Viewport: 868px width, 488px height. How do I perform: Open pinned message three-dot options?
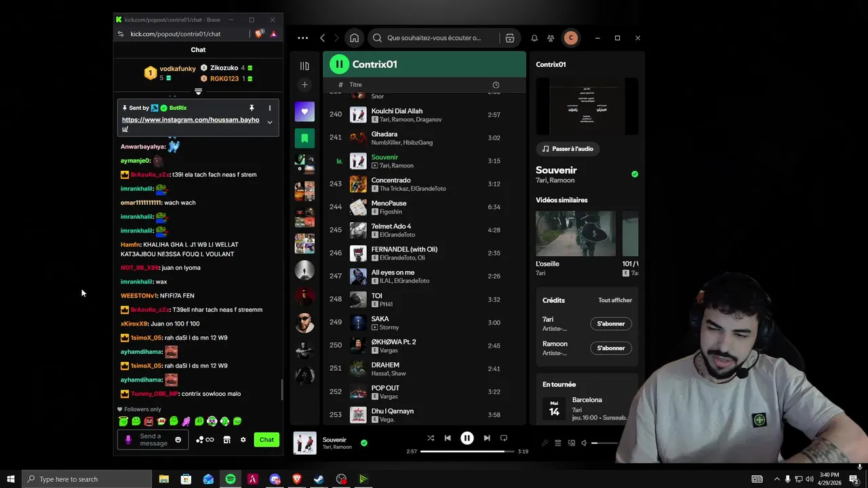click(x=269, y=108)
